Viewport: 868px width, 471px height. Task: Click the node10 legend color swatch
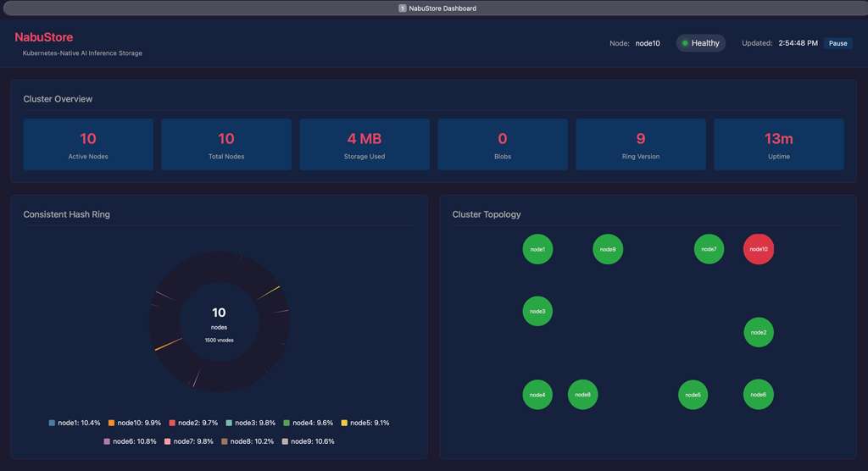coord(111,423)
